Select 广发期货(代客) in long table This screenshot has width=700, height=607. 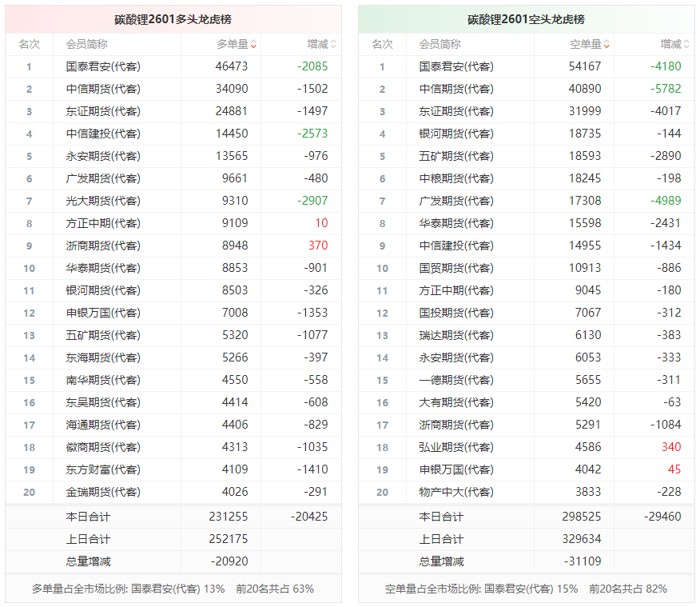(x=103, y=178)
